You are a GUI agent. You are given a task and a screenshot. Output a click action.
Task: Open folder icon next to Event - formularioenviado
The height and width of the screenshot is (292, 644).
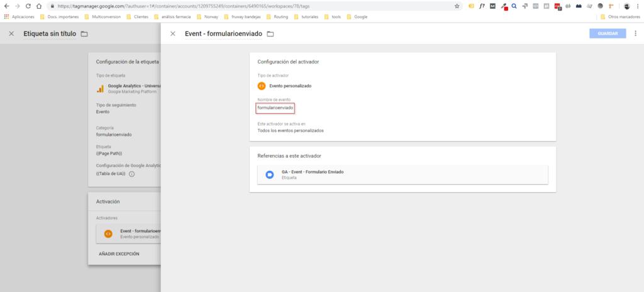pos(270,34)
